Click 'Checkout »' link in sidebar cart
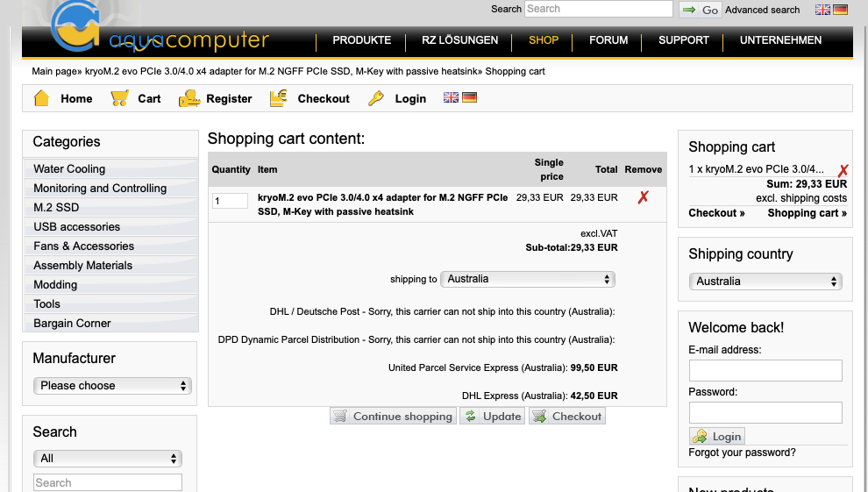 click(716, 213)
